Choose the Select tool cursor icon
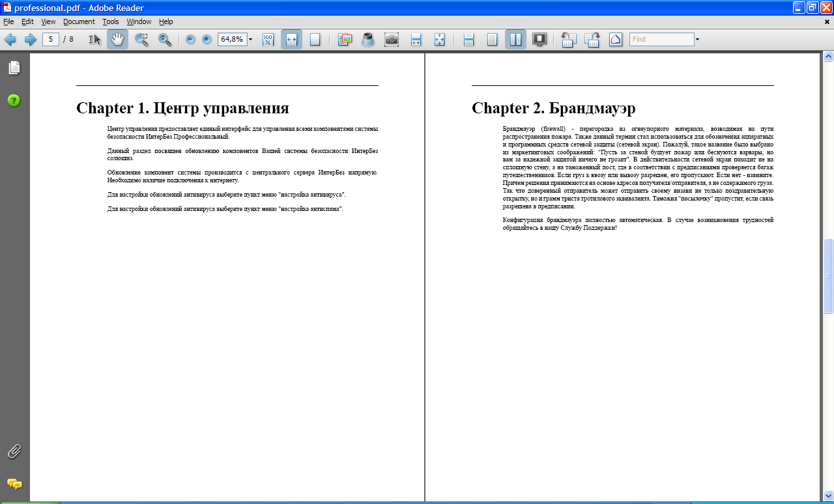Image resolution: width=834 pixels, height=504 pixels. tap(95, 40)
